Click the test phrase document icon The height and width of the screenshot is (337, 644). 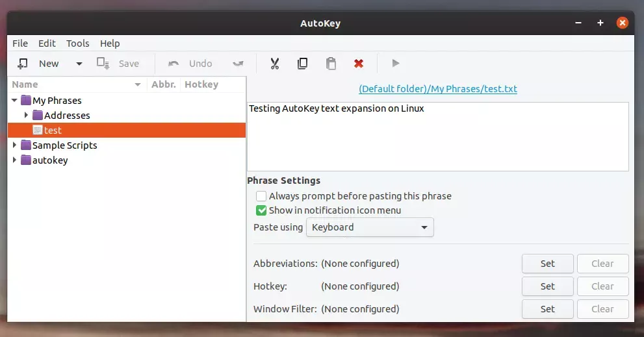click(x=38, y=130)
